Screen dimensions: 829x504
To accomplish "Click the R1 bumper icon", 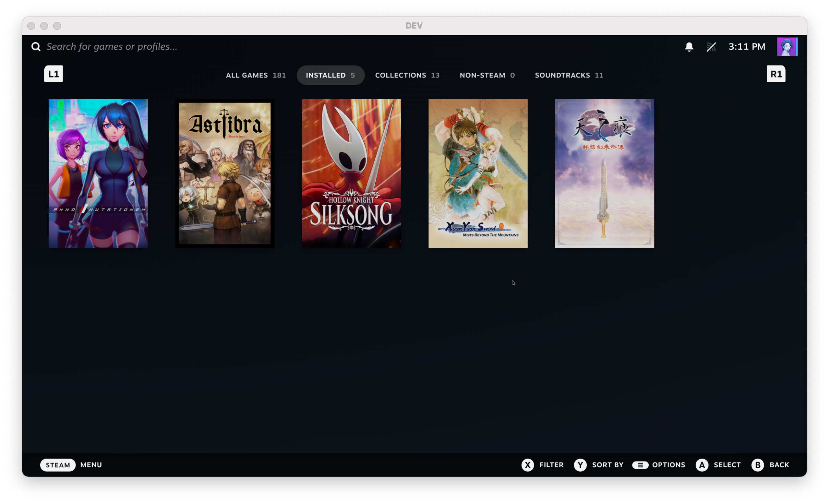I will click(x=776, y=74).
